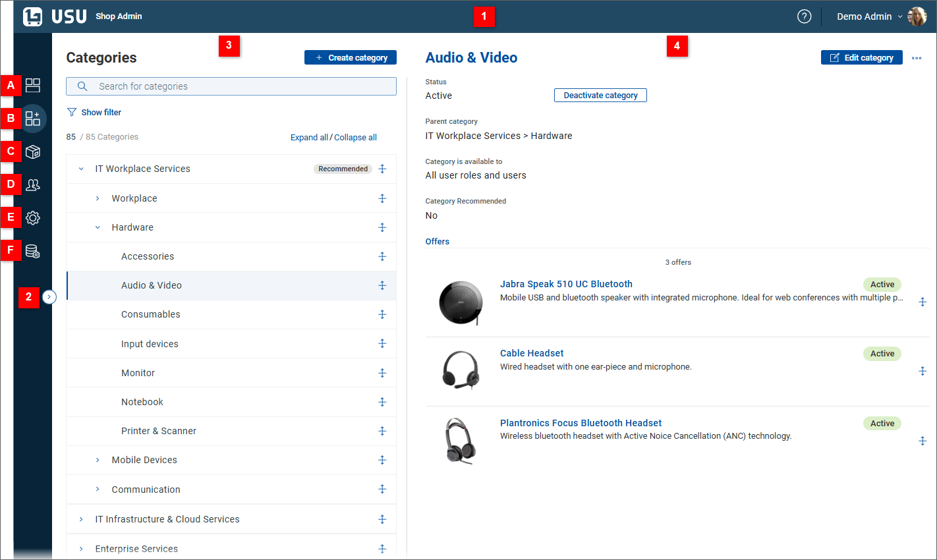Image resolution: width=937 pixels, height=560 pixels.
Task: Open the settings gear in sidebar
Action: click(x=32, y=217)
